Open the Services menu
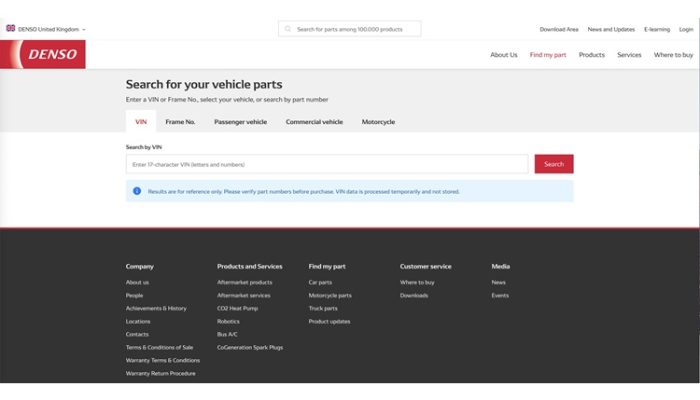 (x=629, y=55)
